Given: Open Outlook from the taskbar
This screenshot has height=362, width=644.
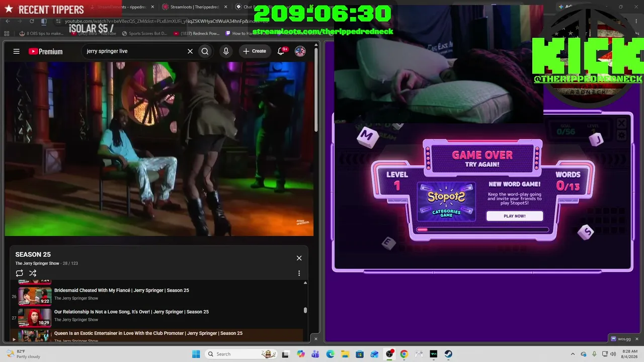Looking at the screenshot, I should coord(374,354).
